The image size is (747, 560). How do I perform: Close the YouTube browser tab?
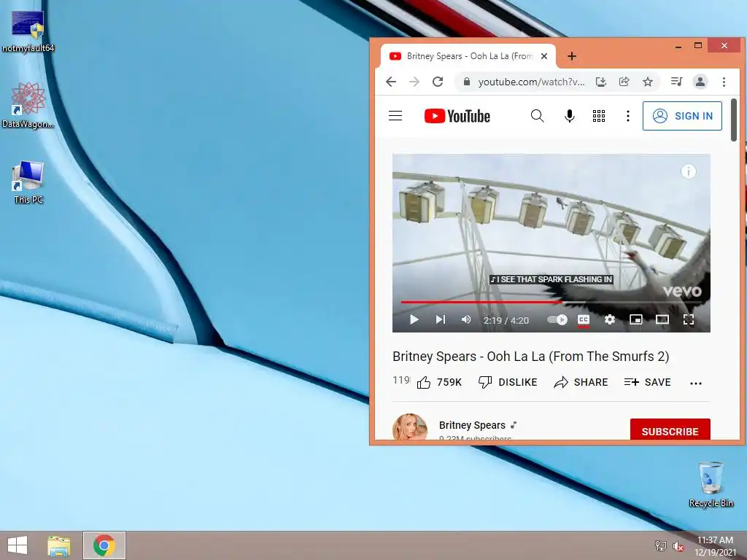pos(544,56)
